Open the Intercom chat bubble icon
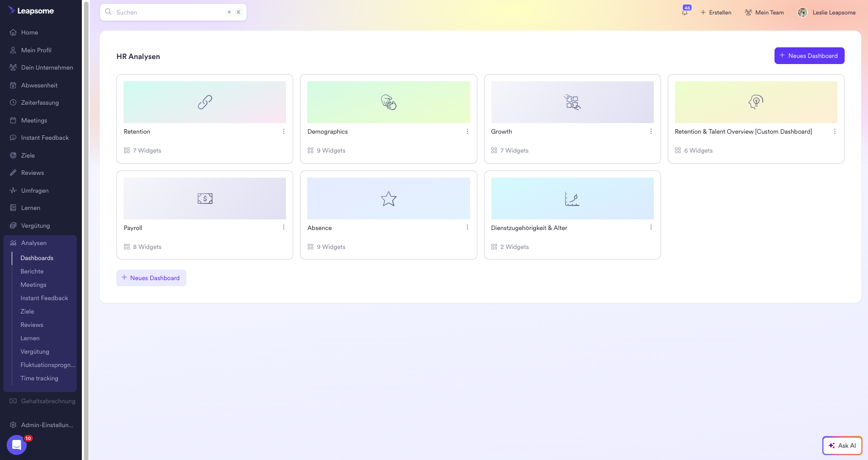 pyautogui.click(x=17, y=445)
